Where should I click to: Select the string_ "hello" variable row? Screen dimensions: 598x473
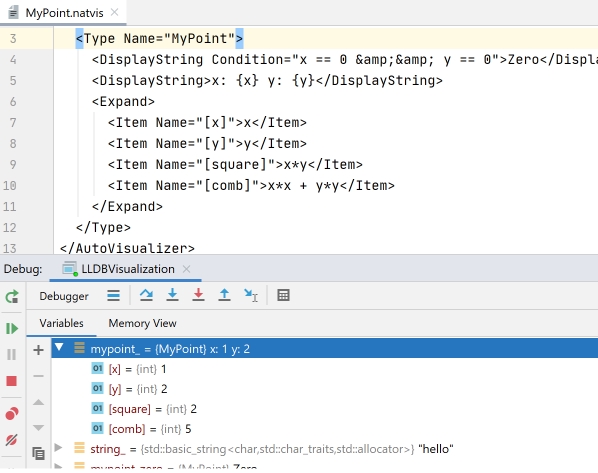[x=325, y=449]
